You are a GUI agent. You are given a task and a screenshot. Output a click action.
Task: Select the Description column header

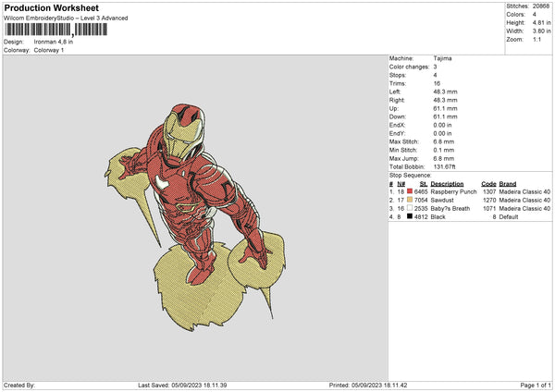pos(448,183)
